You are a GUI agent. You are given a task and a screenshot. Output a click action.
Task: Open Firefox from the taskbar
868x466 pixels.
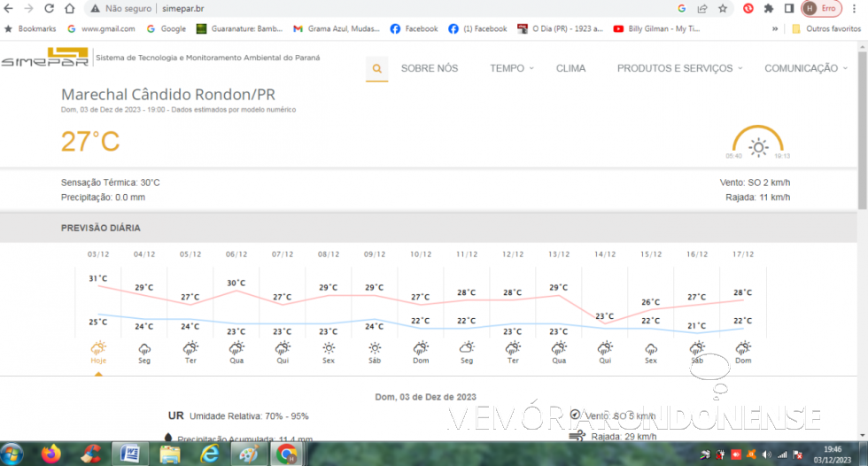click(50, 454)
